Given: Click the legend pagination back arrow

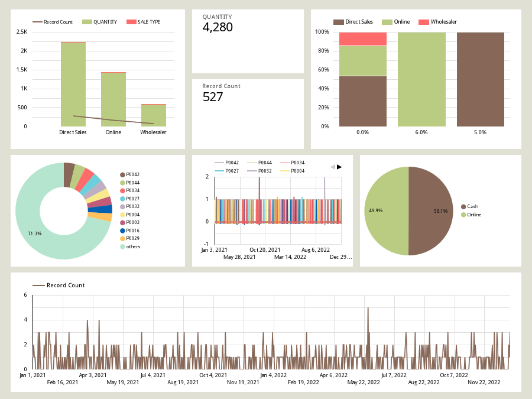Looking at the screenshot, I should coord(333,167).
